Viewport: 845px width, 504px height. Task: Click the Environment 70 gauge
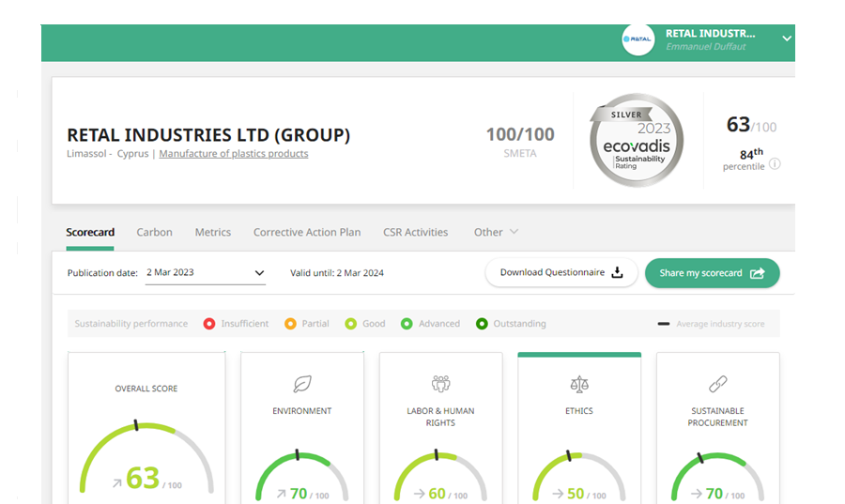[301, 476]
